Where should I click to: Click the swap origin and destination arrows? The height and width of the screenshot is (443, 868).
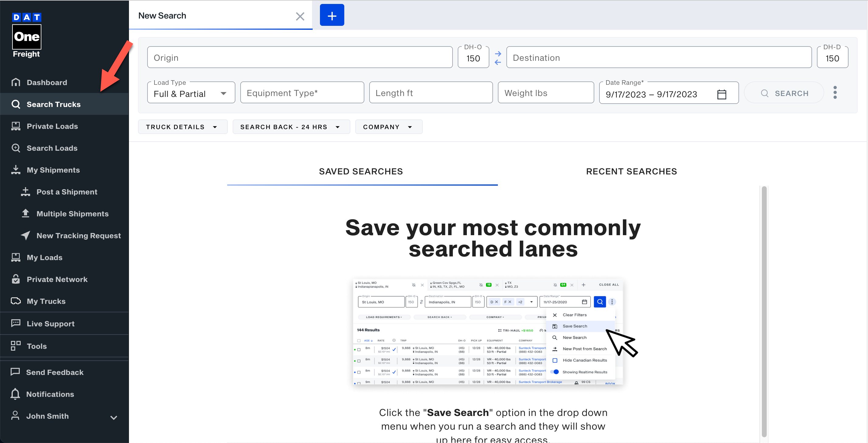(x=498, y=58)
